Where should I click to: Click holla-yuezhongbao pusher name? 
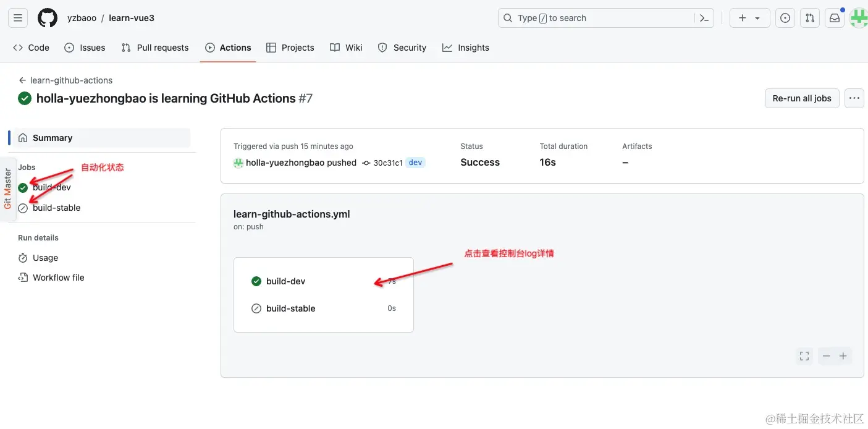coord(285,163)
